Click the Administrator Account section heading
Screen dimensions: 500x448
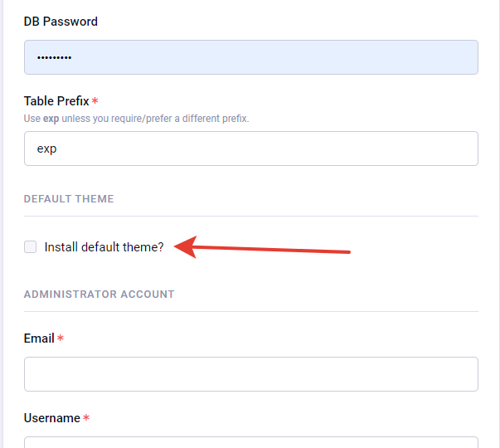(99, 294)
